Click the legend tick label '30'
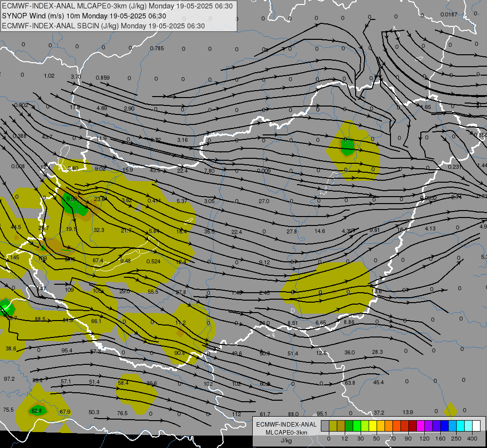This screenshot has height=448, width=487. click(x=360, y=439)
